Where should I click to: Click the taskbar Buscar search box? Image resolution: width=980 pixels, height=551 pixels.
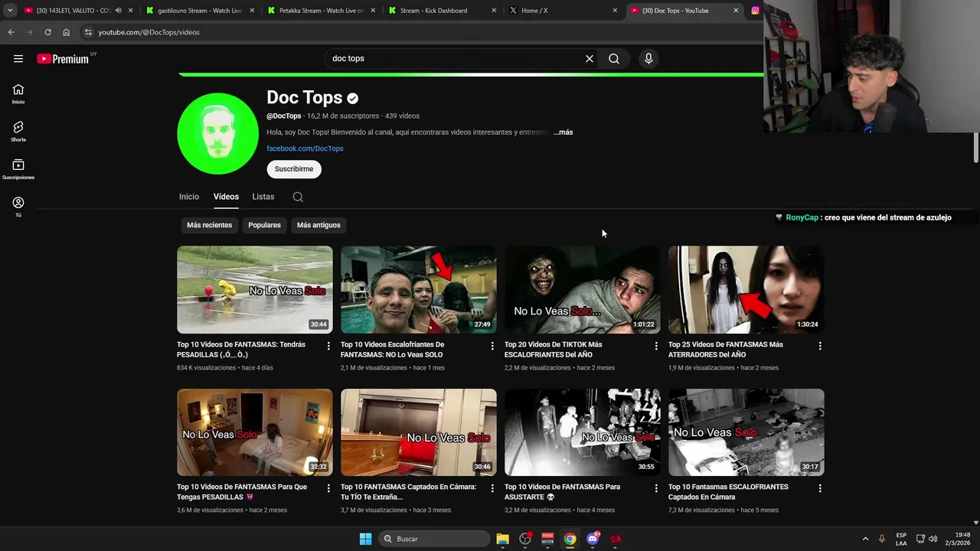click(434, 539)
